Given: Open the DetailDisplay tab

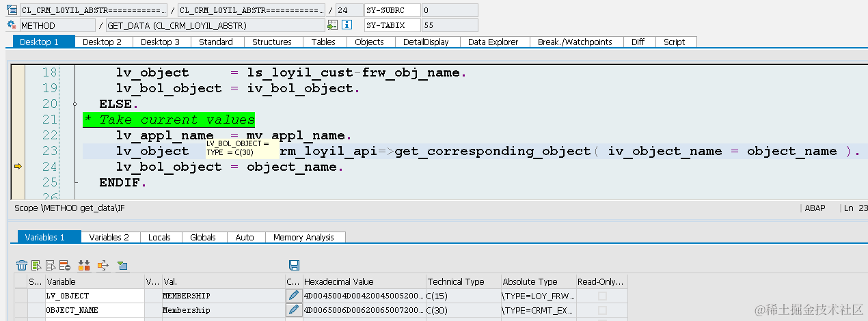Looking at the screenshot, I should pos(426,42).
